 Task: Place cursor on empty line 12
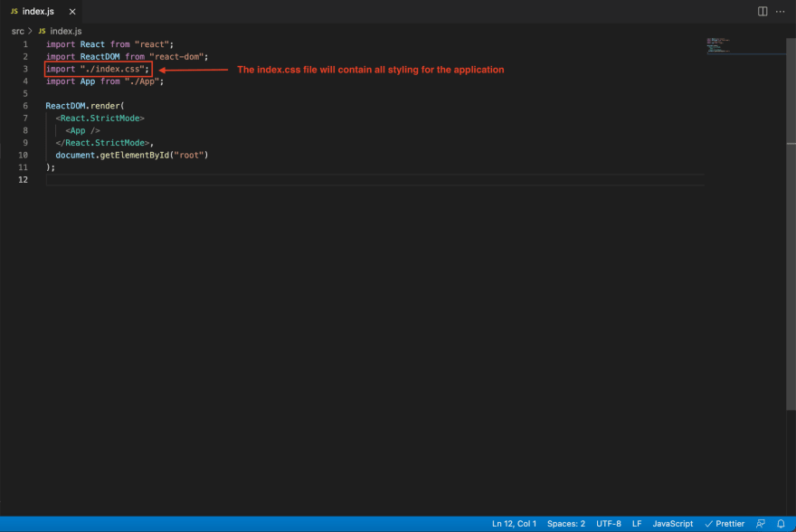coord(374,179)
